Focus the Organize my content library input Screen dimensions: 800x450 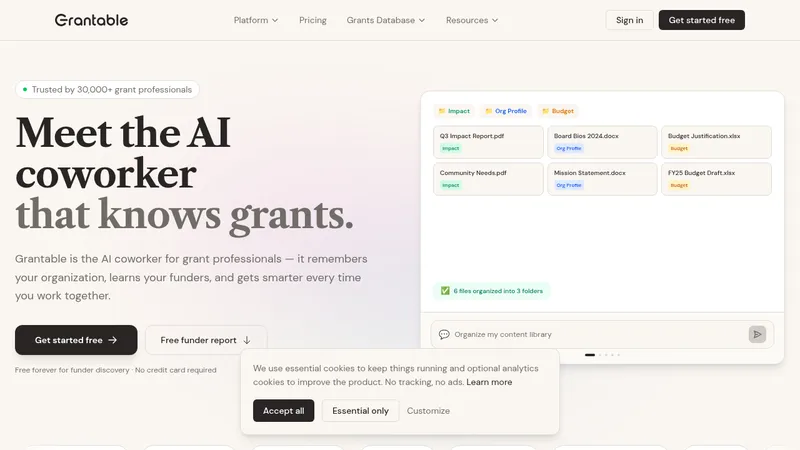coord(602,334)
